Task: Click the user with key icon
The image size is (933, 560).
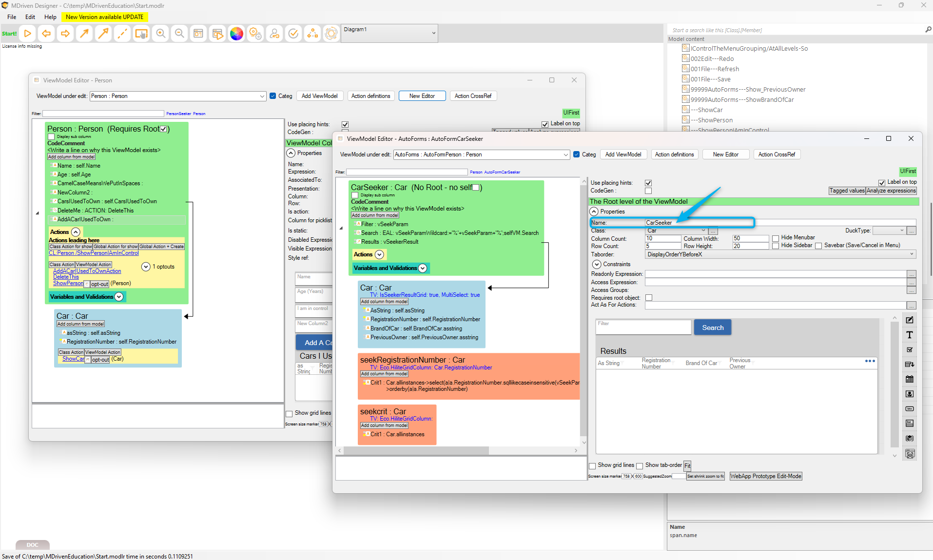Action: click(274, 34)
